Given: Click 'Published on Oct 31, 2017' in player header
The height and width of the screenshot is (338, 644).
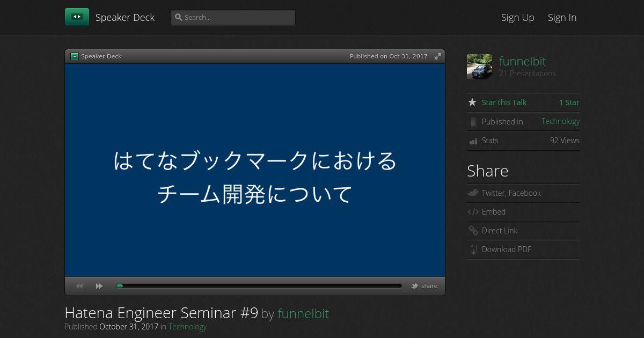Looking at the screenshot, I should click(389, 56).
